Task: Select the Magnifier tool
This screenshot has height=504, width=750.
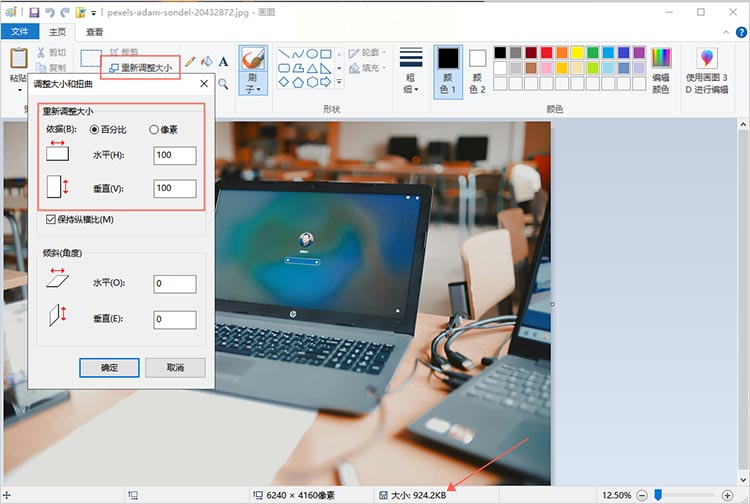Action: point(223,84)
